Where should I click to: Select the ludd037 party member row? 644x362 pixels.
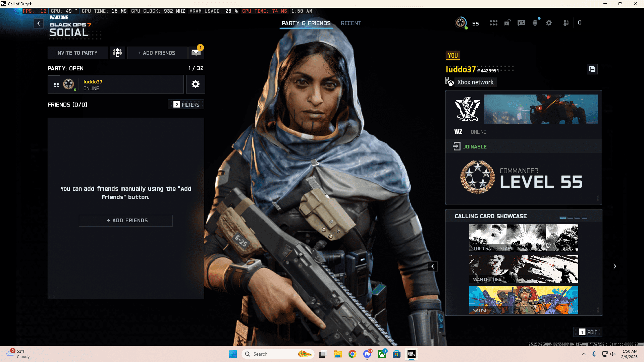coord(116,84)
